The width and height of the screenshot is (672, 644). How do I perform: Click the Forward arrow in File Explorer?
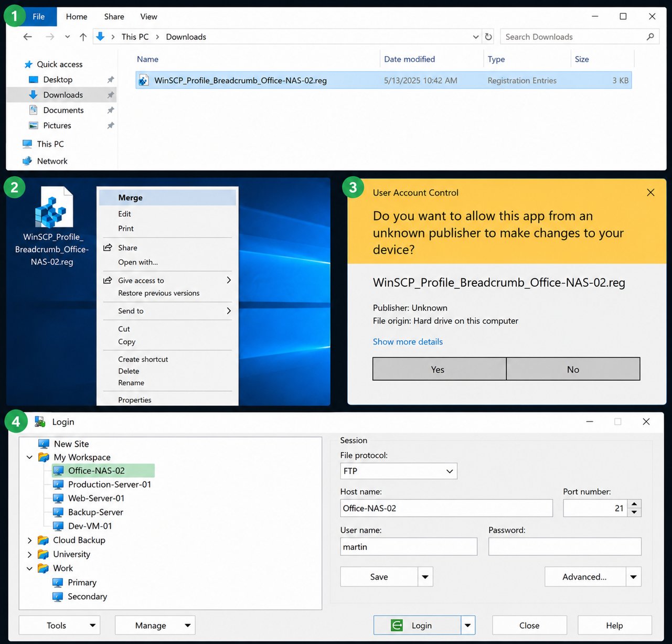click(x=50, y=37)
